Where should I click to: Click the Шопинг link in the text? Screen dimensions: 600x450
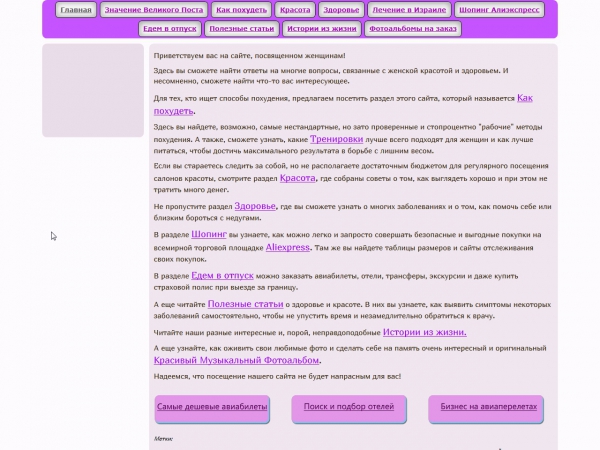pyautogui.click(x=209, y=234)
